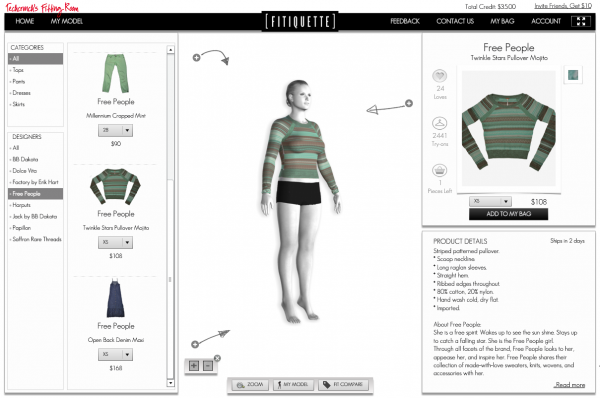600x398 pixels.
Task: Toggle fullscreen with the expand icon
Action: pos(581,21)
